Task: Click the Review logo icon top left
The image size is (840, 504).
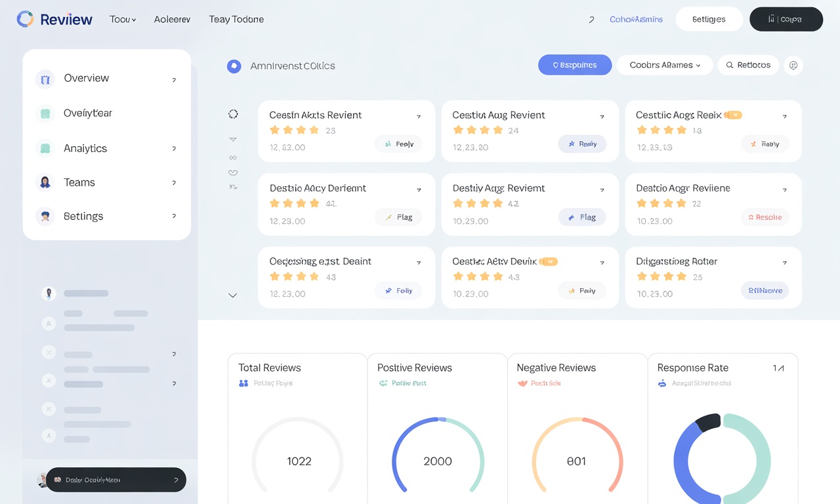Action: [x=25, y=19]
